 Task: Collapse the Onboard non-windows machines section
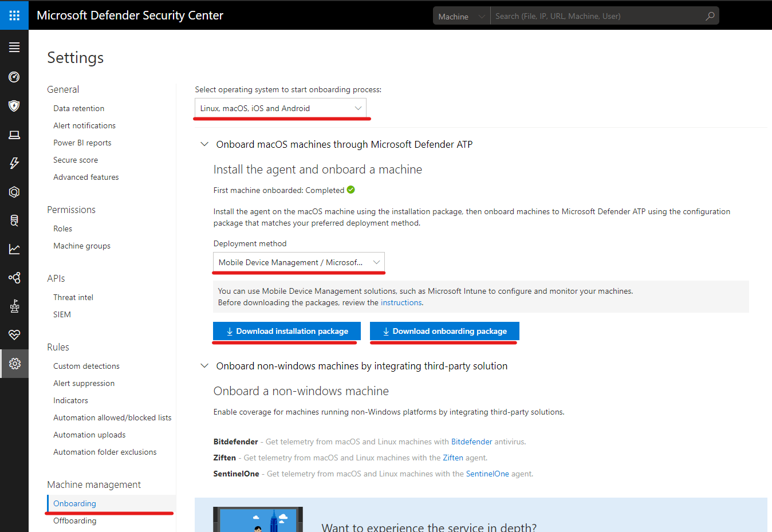204,366
